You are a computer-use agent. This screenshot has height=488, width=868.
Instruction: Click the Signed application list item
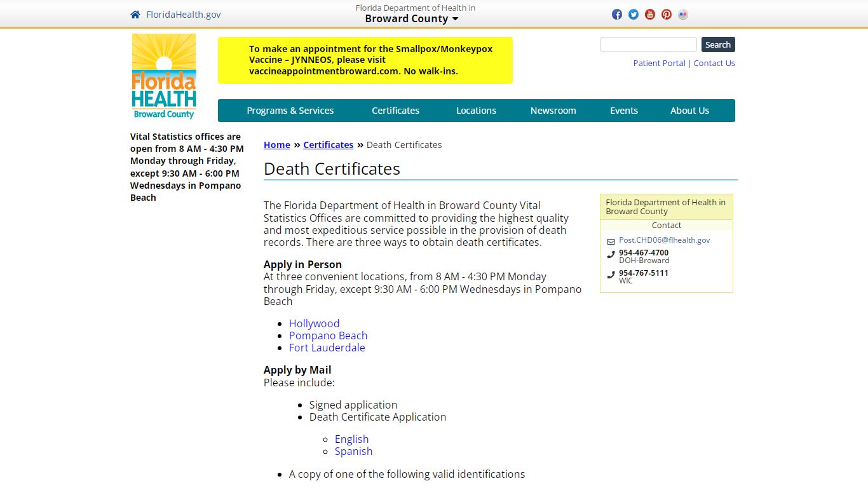[x=353, y=405]
